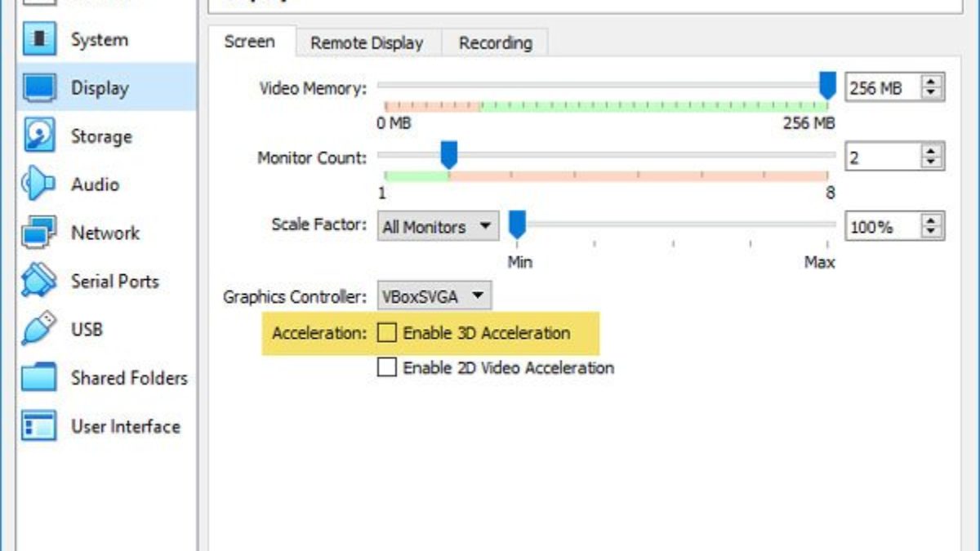Open the Graphics Controller VBoxSVGA dropdown
The height and width of the screenshot is (551, 980).
pos(434,296)
